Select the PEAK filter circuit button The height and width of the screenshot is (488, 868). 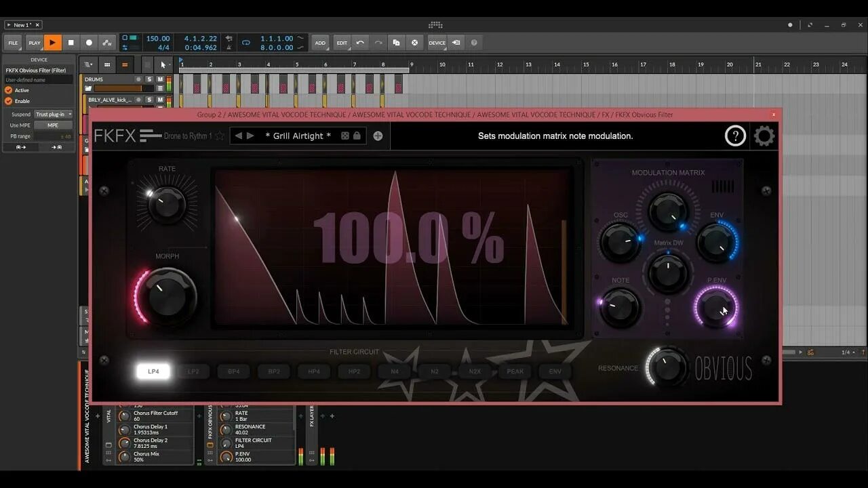(515, 371)
